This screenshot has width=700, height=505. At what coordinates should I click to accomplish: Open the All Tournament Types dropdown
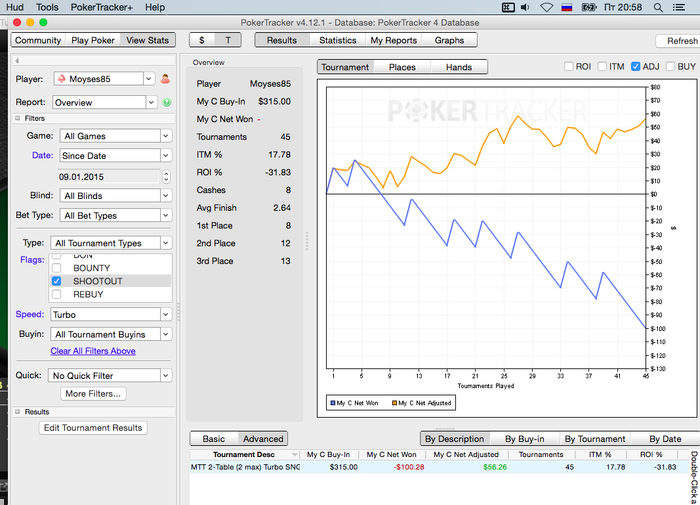point(111,243)
